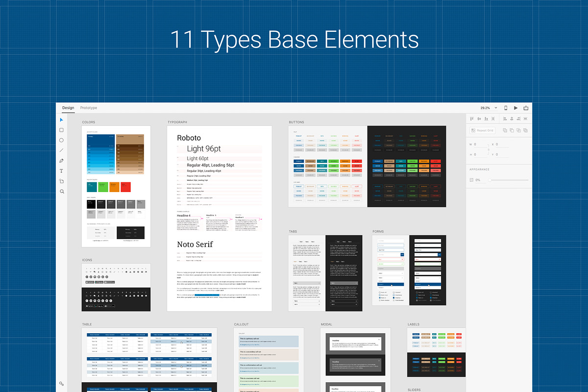Select the MODAL artboard title
This screenshot has width=588, height=392.
pos(327,324)
